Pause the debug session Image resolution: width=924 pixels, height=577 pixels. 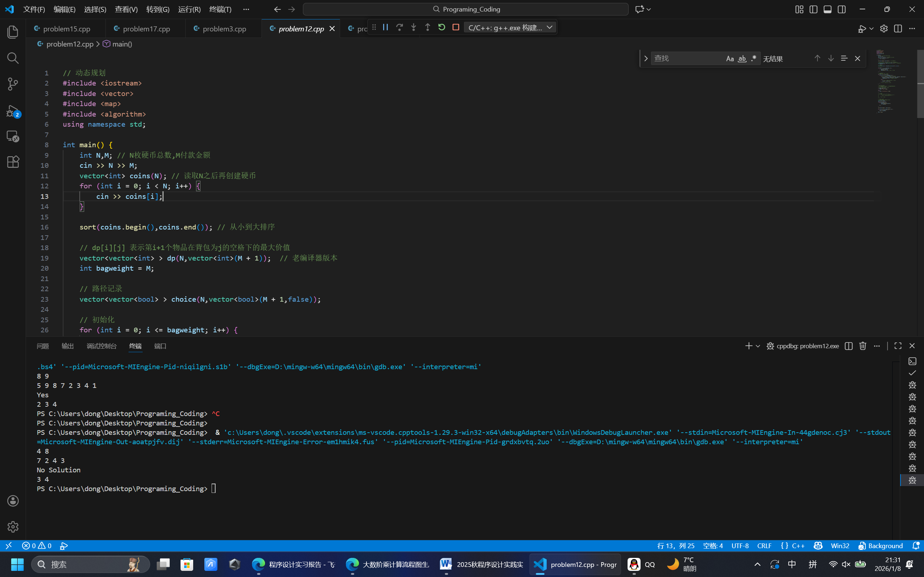point(385,27)
